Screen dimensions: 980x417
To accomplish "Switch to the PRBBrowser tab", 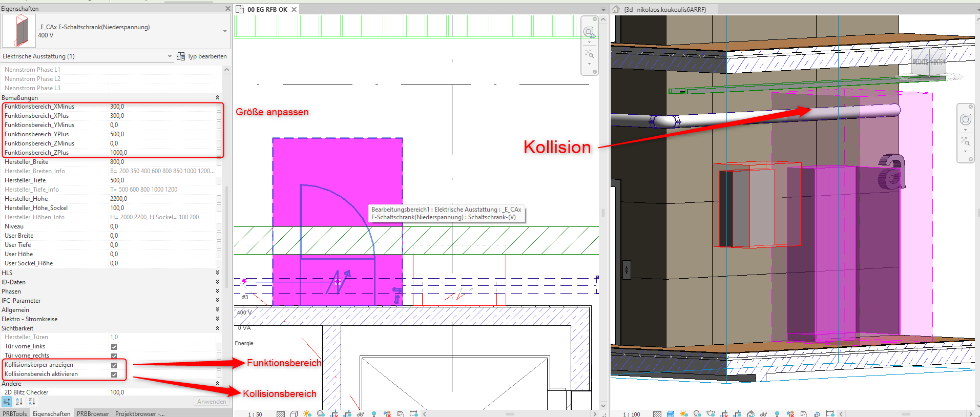I will (x=93, y=413).
